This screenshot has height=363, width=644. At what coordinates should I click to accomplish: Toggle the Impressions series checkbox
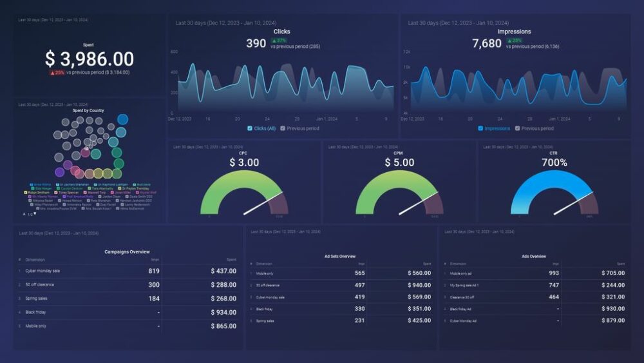(480, 128)
